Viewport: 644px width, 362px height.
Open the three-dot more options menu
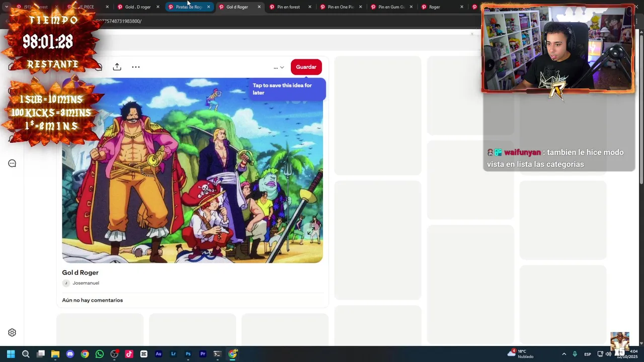[136, 67]
